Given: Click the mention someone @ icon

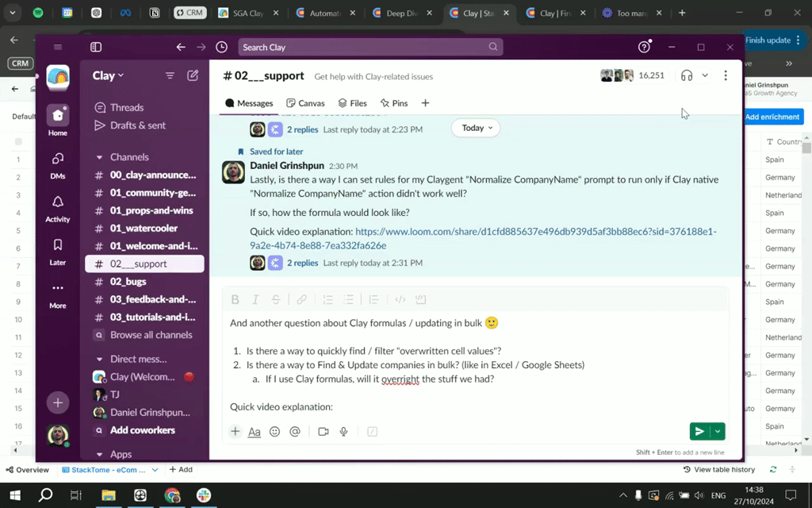Looking at the screenshot, I should pos(295,432).
